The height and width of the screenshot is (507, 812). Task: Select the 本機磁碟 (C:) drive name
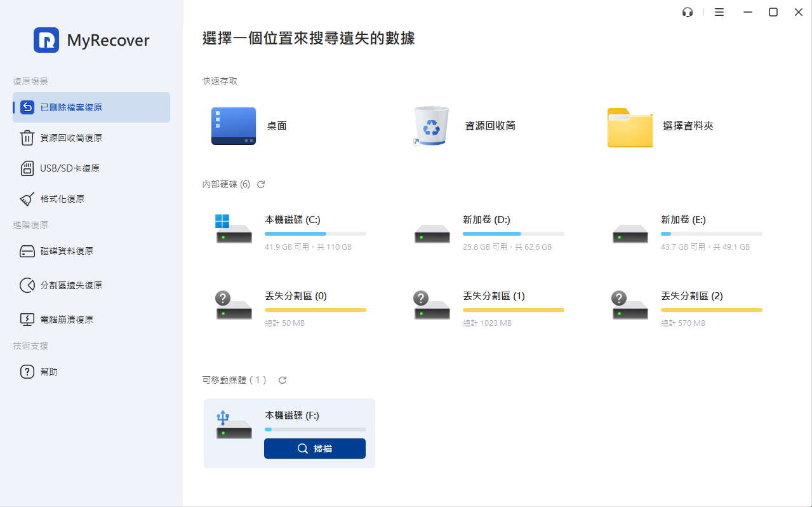(x=293, y=220)
